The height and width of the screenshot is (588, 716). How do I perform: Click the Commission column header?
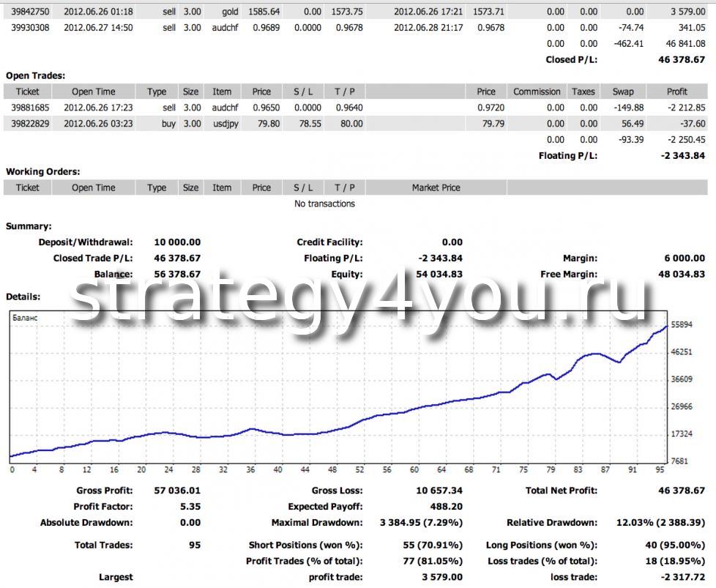537,92
